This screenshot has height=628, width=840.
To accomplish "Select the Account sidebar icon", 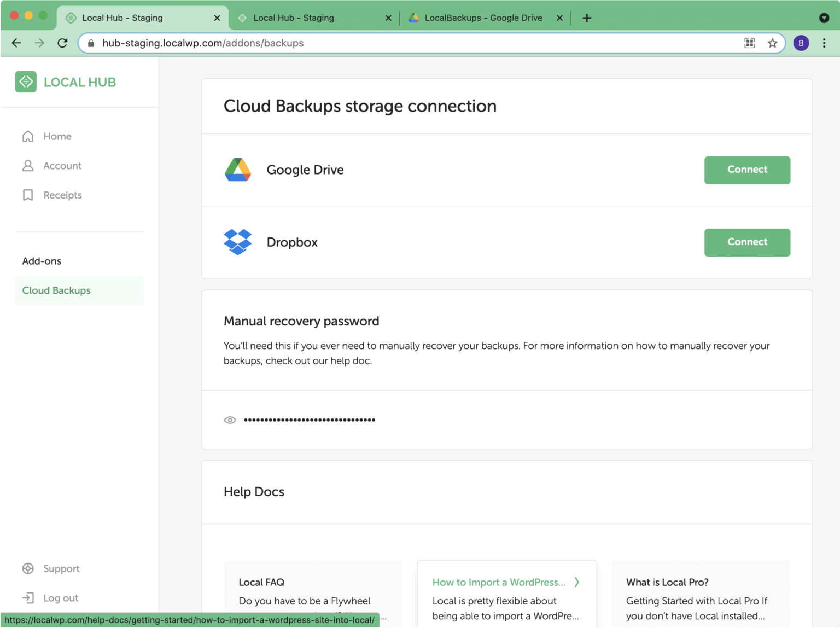I will [28, 165].
